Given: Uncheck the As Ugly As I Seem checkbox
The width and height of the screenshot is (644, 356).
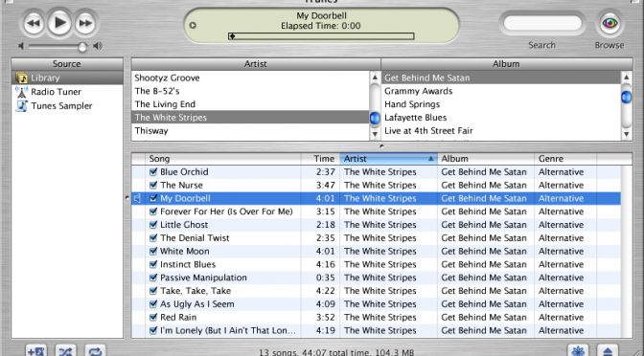Looking at the screenshot, I should click(x=153, y=304).
